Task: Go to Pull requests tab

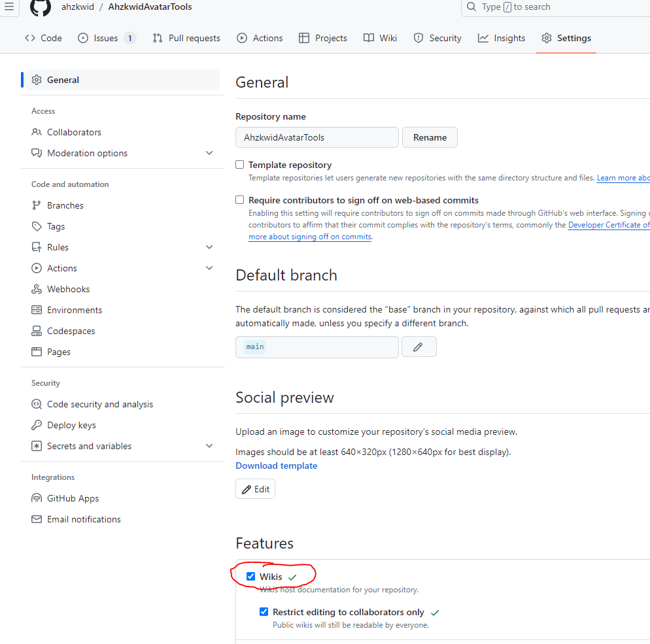Action: click(186, 38)
